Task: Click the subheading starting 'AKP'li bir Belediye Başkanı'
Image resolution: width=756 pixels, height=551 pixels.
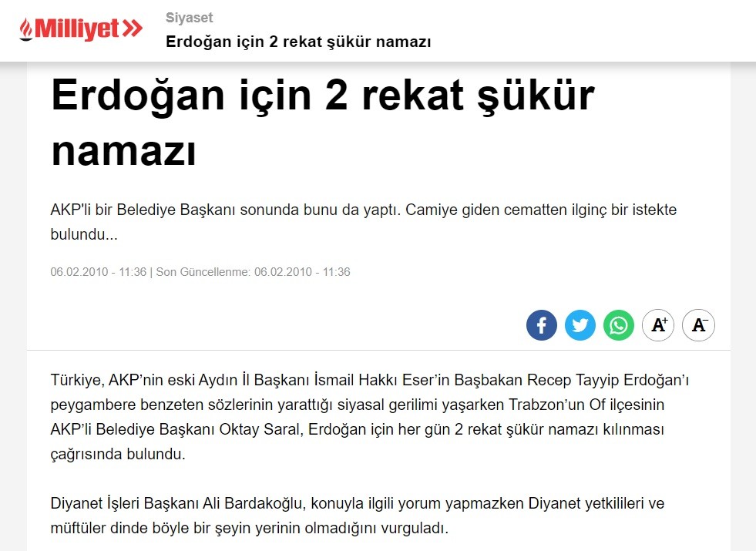Action: coord(364,222)
